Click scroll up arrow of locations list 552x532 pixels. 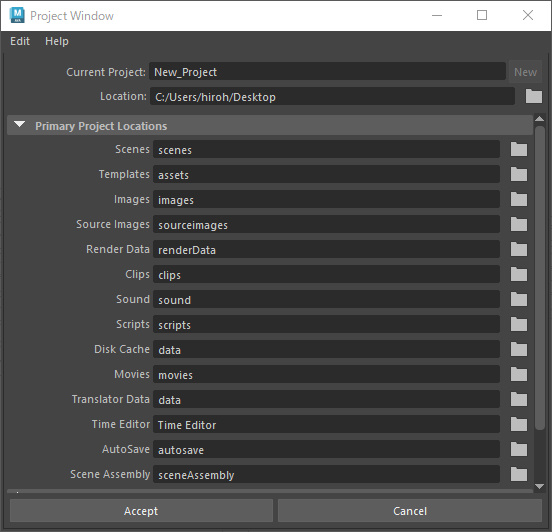click(x=539, y=119)
